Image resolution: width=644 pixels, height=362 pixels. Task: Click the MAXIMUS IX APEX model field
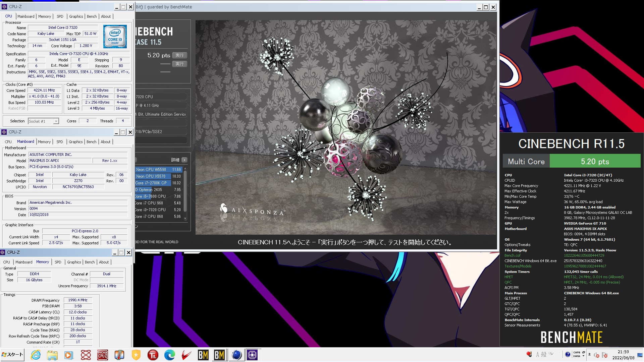[x=60, y=161]
